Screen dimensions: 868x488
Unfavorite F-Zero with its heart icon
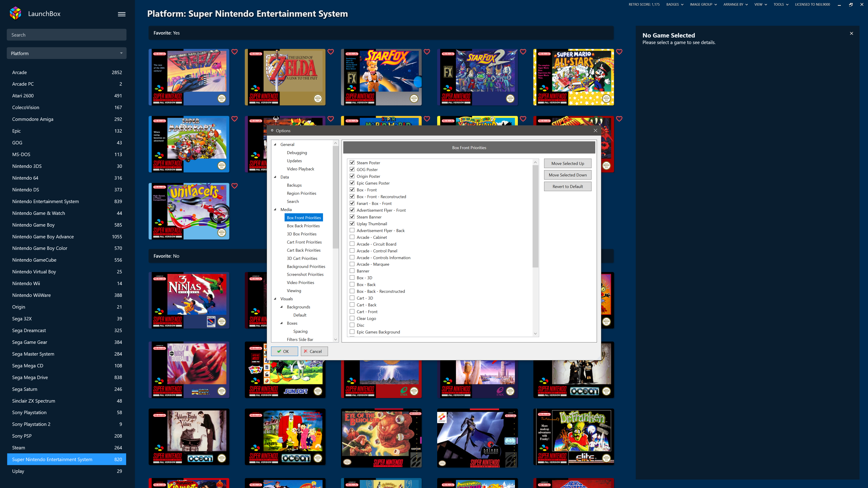pos(235,52)
